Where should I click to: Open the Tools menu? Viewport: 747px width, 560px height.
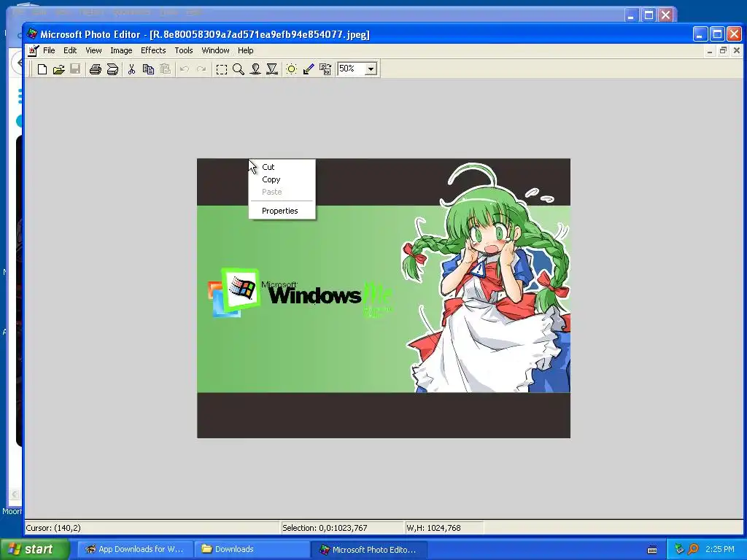[x=183, y=50]
